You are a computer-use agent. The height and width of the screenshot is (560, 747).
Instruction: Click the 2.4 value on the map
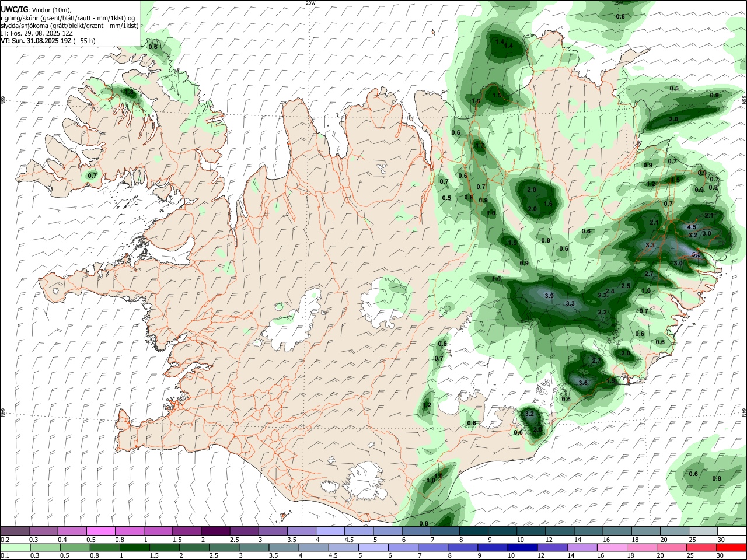610,291
